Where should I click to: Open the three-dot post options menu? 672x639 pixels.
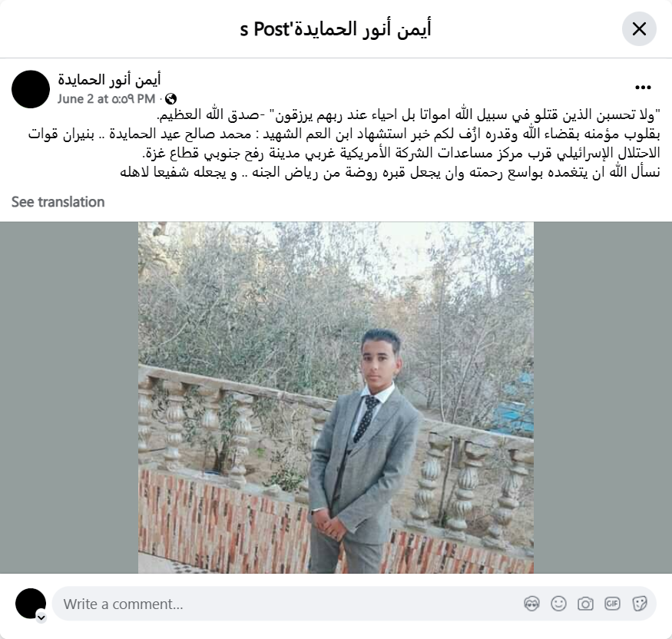point(643,88)
